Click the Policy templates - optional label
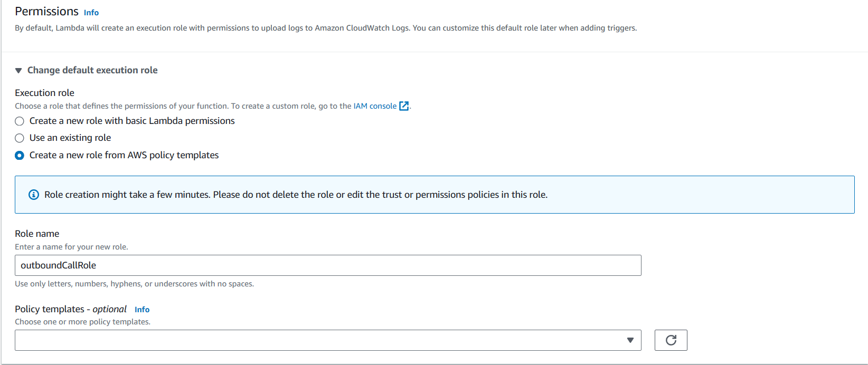Viewport: 868px width, 365px height. pos(71,309)
